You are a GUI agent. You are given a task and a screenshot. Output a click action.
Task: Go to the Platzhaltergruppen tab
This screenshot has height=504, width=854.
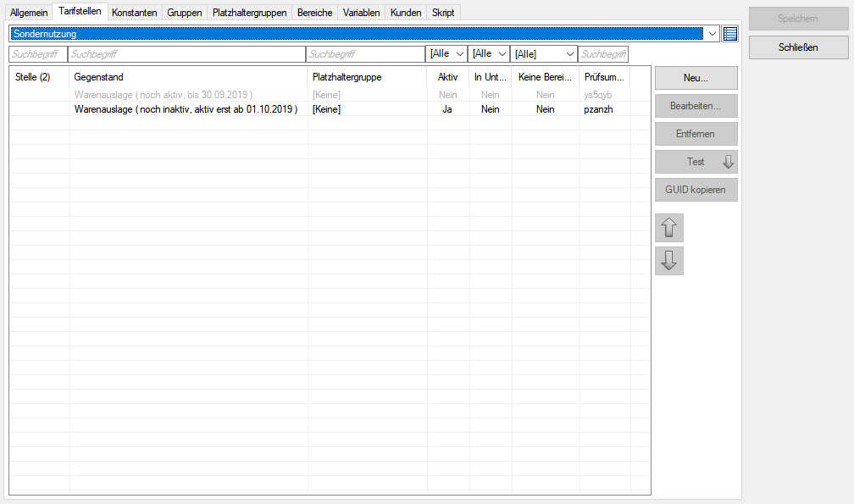249,13
